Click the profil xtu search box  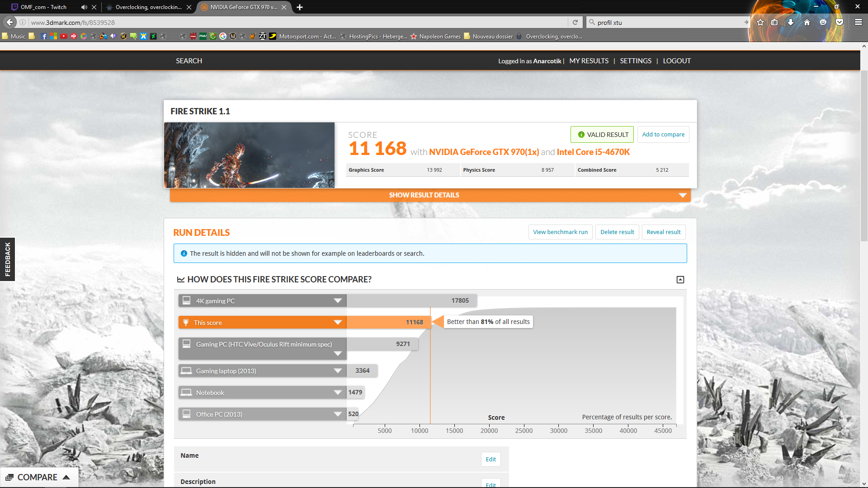coord(669,22)
